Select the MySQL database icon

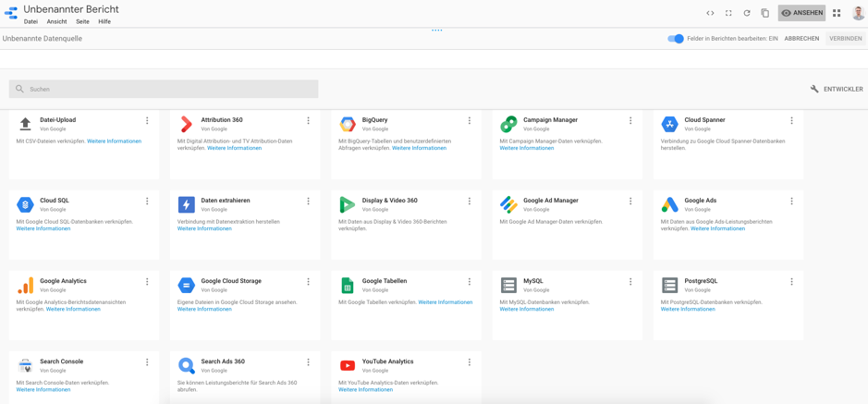508,286
